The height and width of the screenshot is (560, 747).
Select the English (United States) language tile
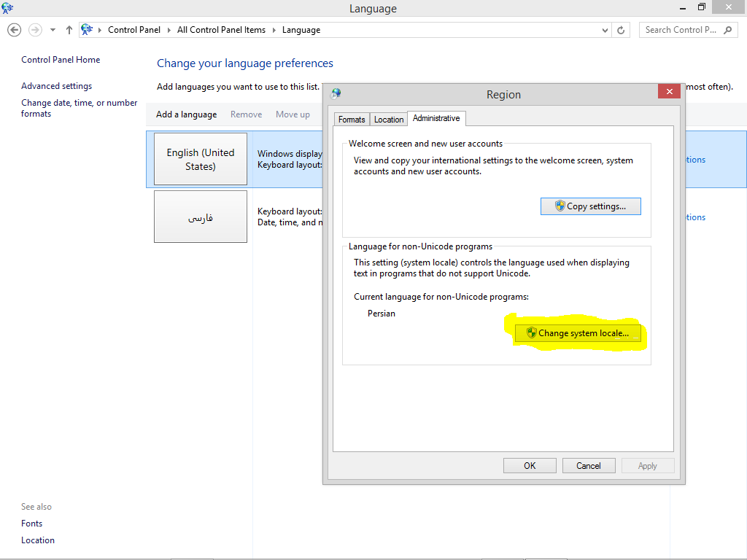201,159
